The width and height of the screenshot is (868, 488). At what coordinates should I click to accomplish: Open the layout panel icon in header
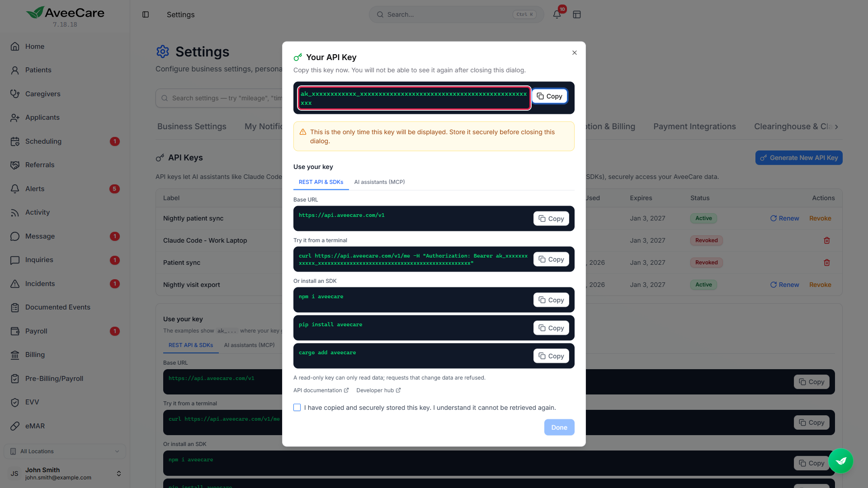click(577, 14)
